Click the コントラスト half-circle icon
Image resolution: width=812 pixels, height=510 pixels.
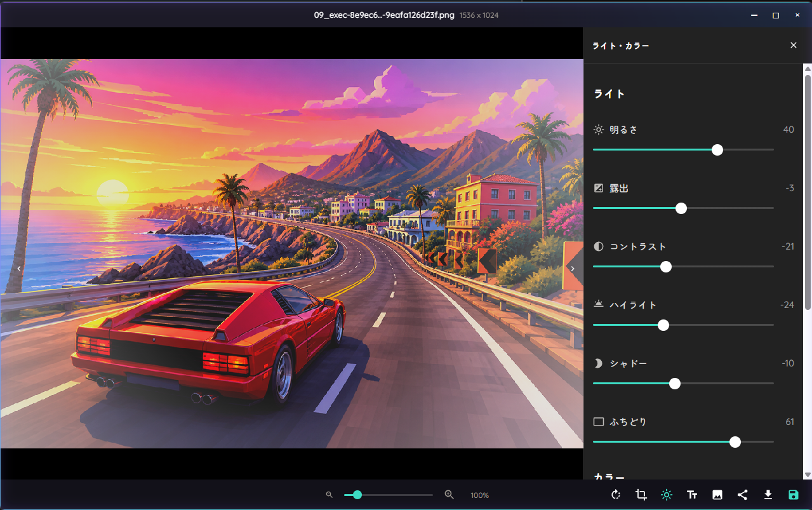(x=599, y=246)
